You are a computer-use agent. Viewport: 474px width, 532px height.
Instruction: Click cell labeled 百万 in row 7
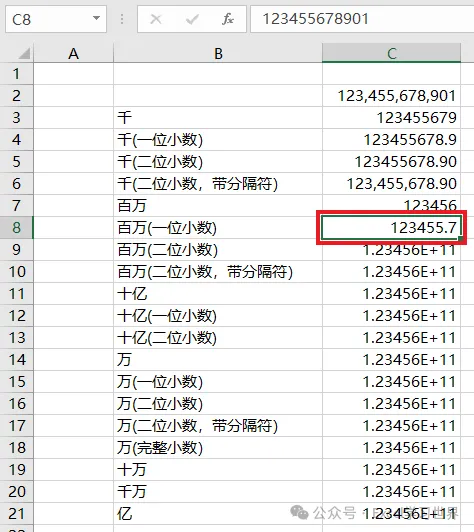[x=218, y=206]
